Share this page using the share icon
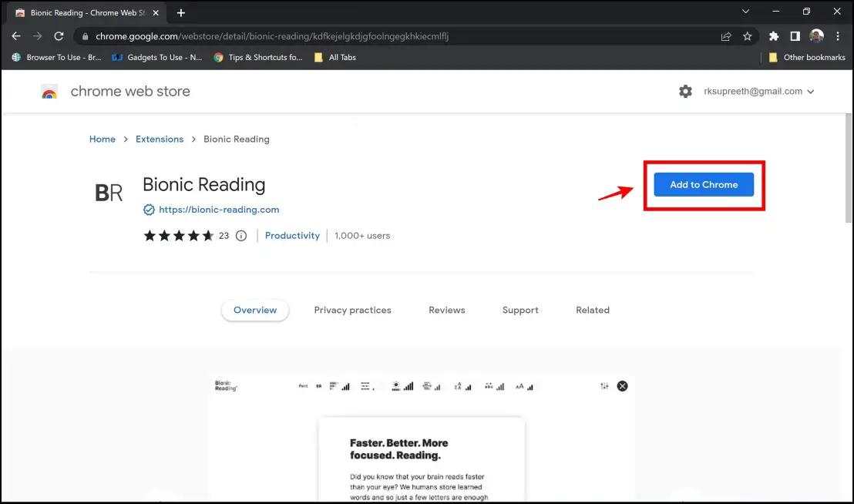The width and height of the screenshot is (854, 504). (x=725, y=36)
